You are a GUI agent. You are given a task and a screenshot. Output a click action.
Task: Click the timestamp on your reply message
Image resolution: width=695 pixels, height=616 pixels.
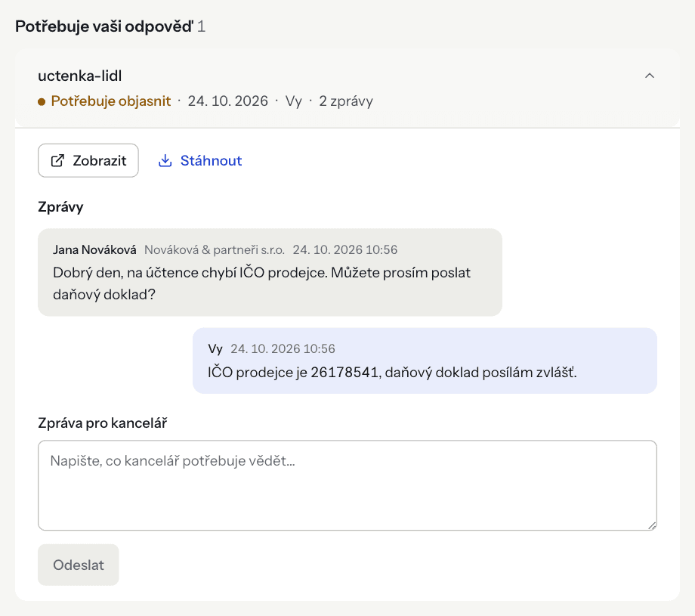tap(283, 348)
